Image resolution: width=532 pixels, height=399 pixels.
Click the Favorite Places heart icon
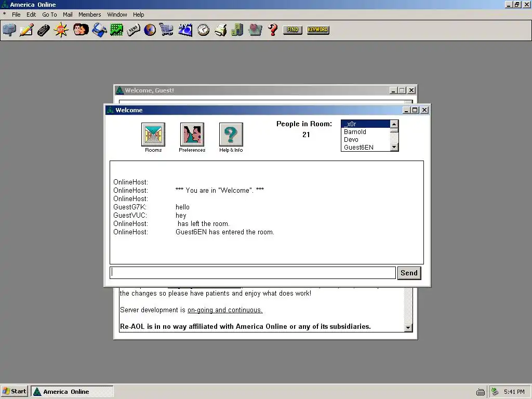tap(255, 30)
